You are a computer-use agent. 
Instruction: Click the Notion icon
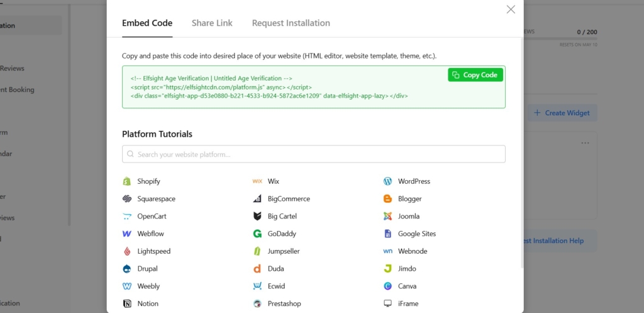(x=126, y=304)
